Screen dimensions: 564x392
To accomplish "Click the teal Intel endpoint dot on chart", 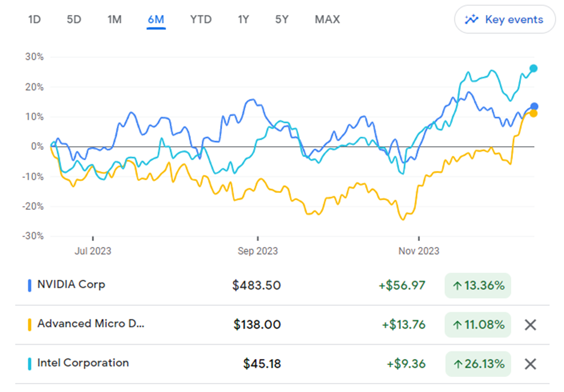I will [533, 68].
